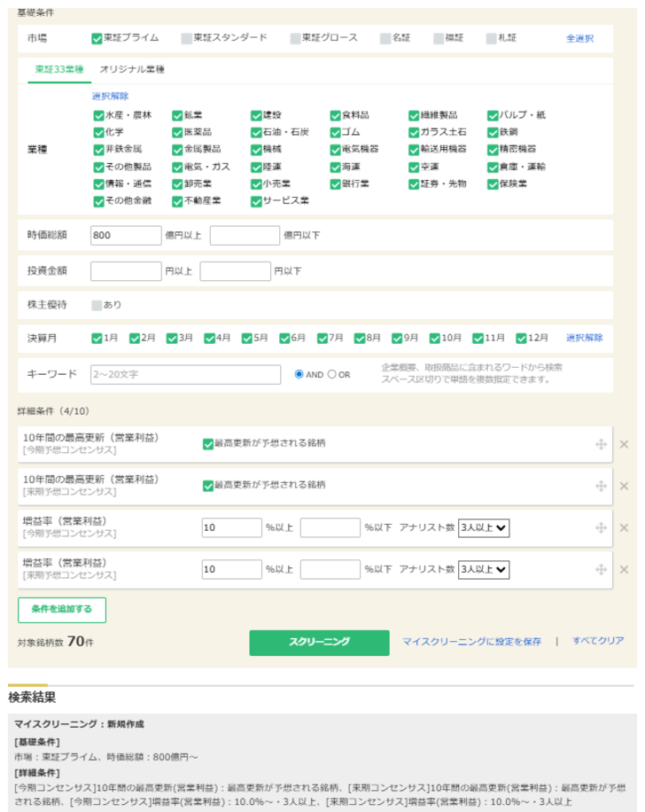Delete the 来期予想コンセンサス 増益率 condition

(x=624, y=569)
